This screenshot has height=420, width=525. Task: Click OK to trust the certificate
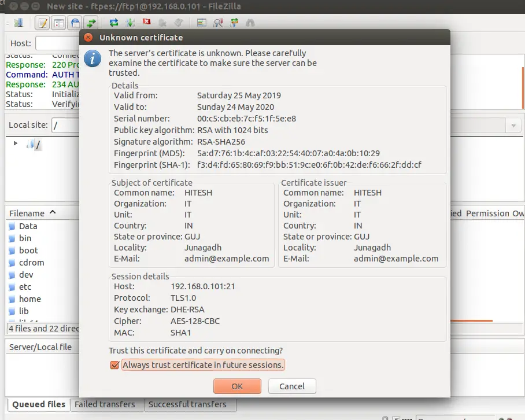pos(237,386)
